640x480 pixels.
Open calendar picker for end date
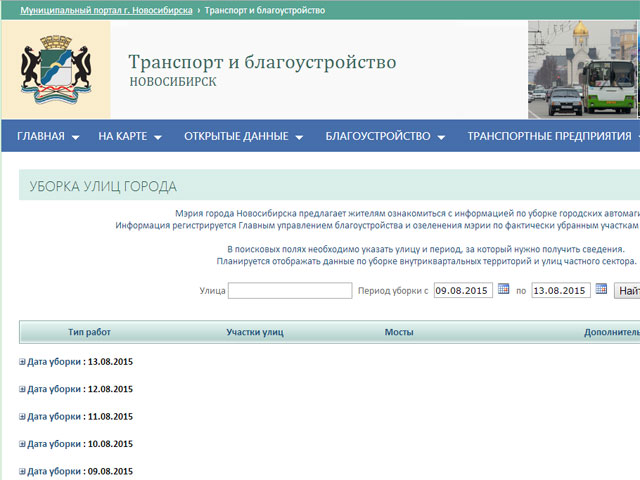602,290
